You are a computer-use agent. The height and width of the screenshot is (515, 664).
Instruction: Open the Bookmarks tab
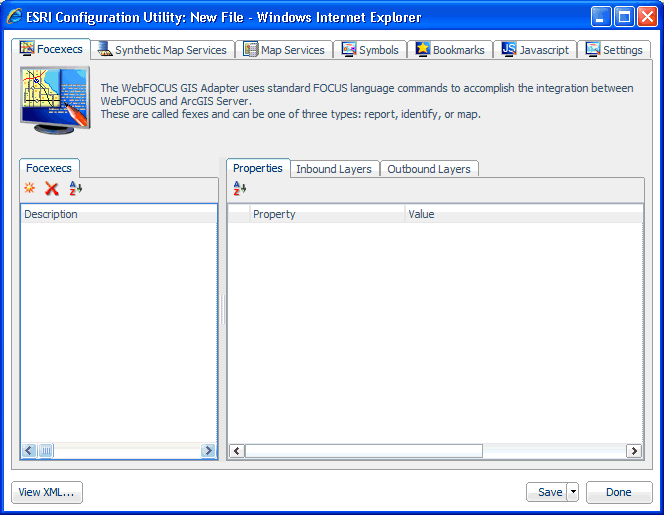pos(450,50)
